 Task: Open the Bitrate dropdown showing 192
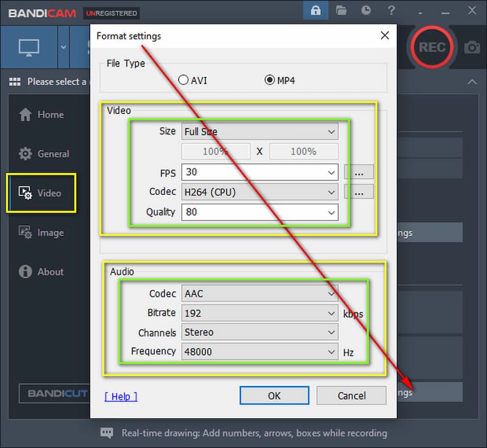260,313
